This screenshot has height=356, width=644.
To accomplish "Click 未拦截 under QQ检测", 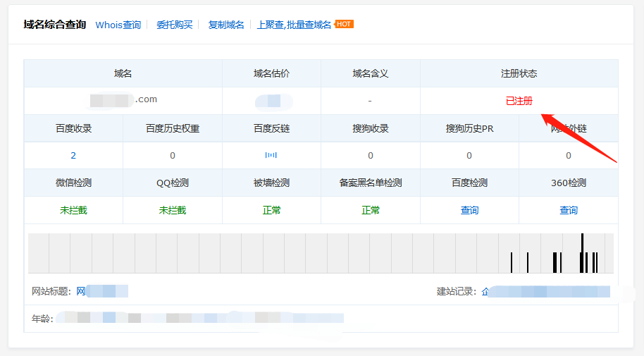I will pos(173,211).
